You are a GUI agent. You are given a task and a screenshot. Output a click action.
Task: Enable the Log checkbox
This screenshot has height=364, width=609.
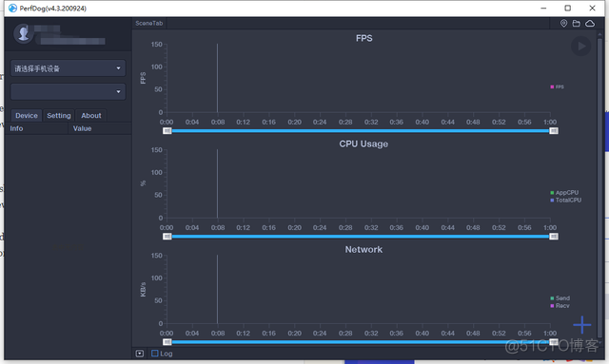coord(155,354)
